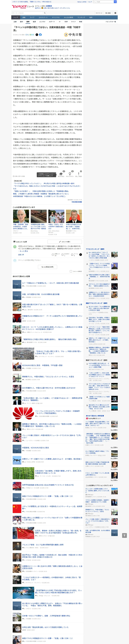The width and height of the screenshot is (129, 644).
Task: Select the 国際 category tab
Action: click(x=28, y=22)
